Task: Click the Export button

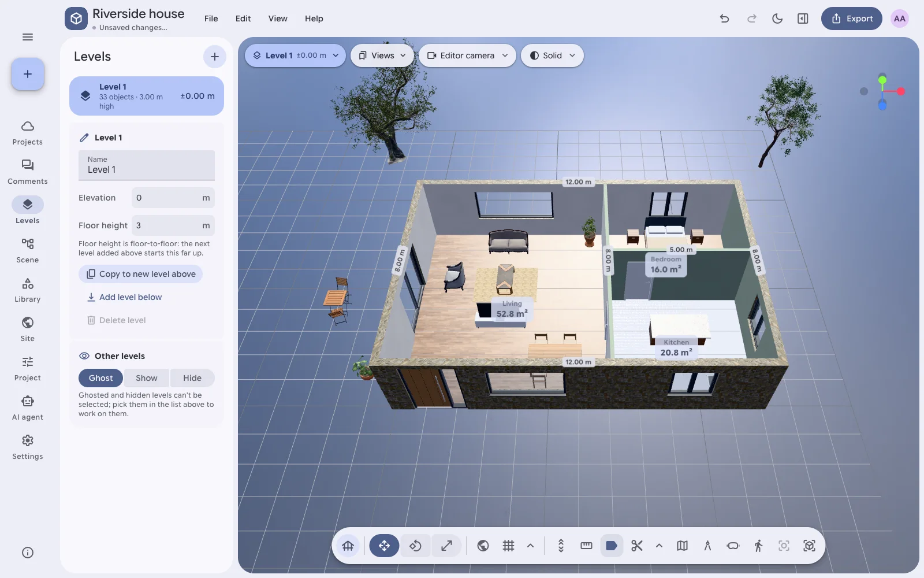Action: (852, 18)
